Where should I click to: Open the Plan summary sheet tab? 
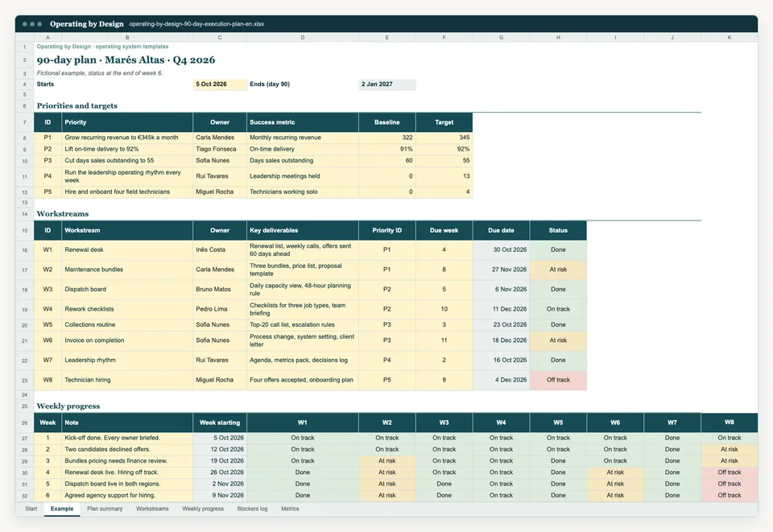click(105, 509)
